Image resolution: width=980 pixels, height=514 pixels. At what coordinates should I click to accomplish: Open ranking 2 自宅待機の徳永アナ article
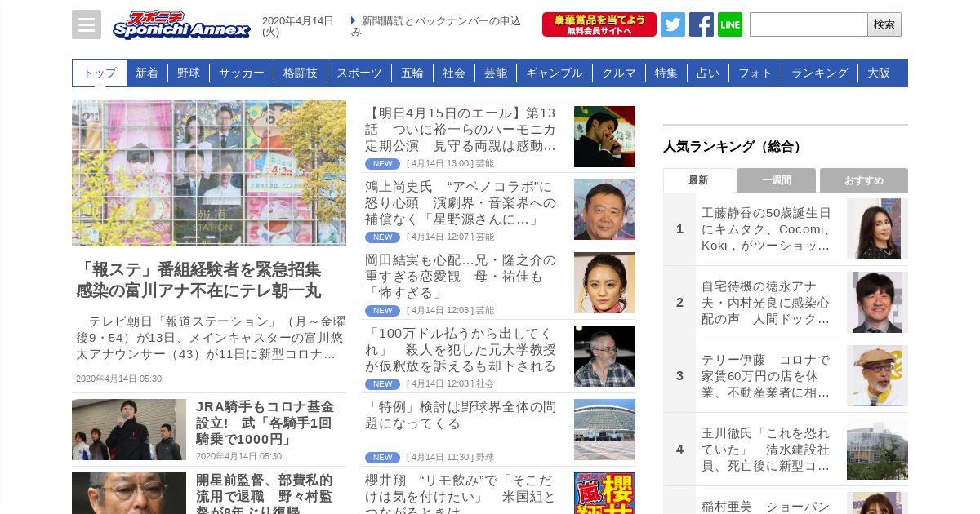(x=767, y=303)
